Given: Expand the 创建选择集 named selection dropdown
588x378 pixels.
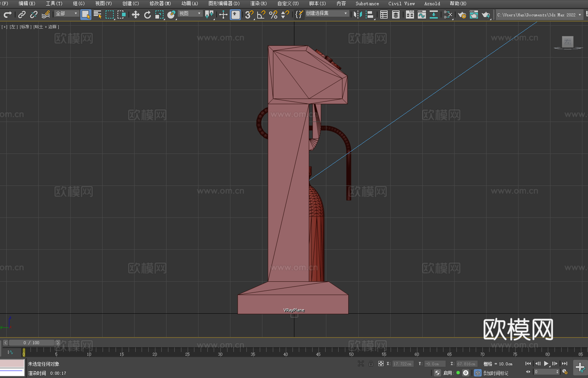Looking at the screenshot, I should coord(327,13).
